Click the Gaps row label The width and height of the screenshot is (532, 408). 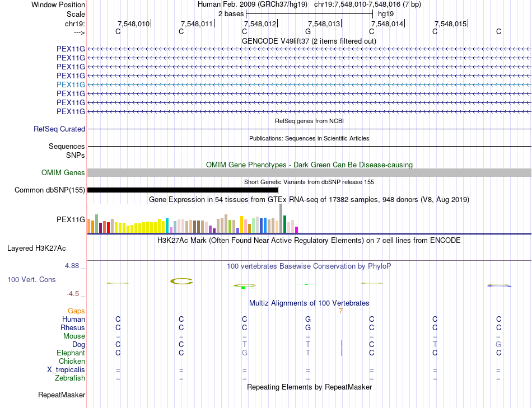click(76, 311)
